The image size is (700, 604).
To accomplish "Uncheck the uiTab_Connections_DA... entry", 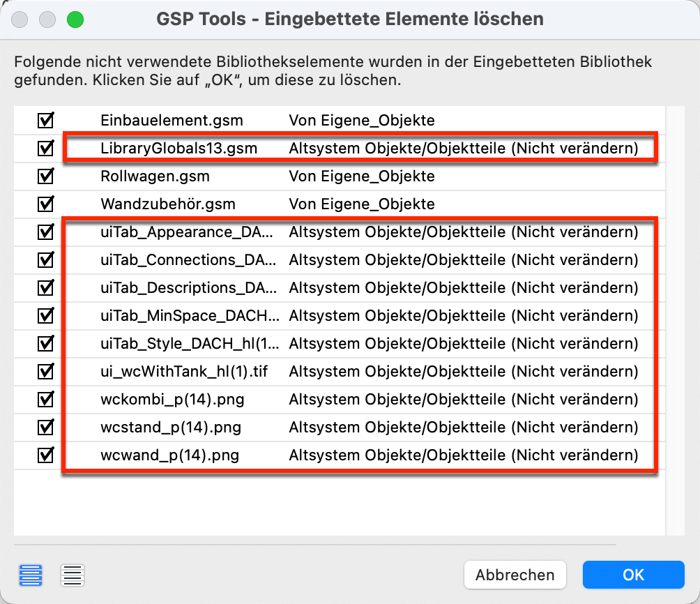I will [45, 259].
